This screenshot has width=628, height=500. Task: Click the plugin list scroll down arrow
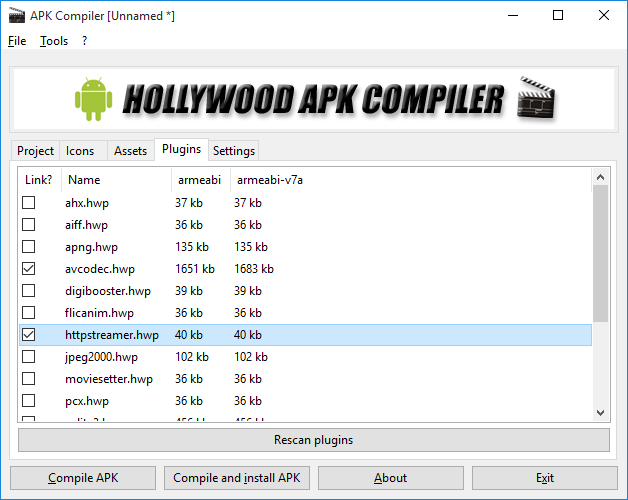pos(600,413)
